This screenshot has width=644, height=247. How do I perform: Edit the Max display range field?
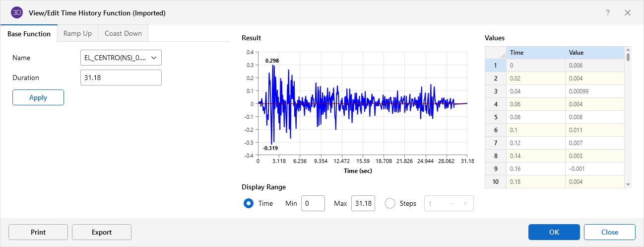point(363,203)
